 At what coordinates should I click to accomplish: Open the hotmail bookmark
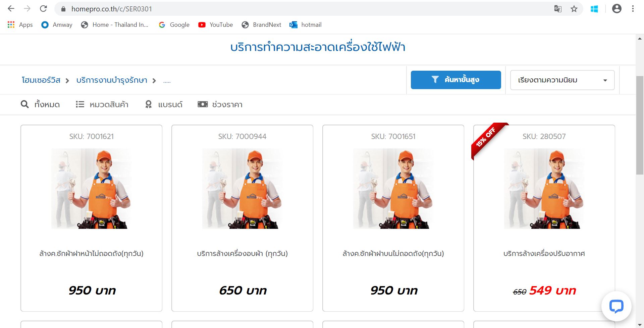pos(305,25)
